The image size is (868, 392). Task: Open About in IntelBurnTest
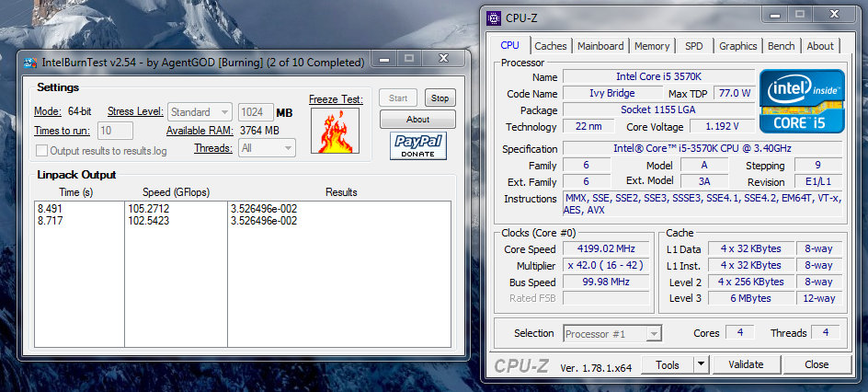[418, 119]
